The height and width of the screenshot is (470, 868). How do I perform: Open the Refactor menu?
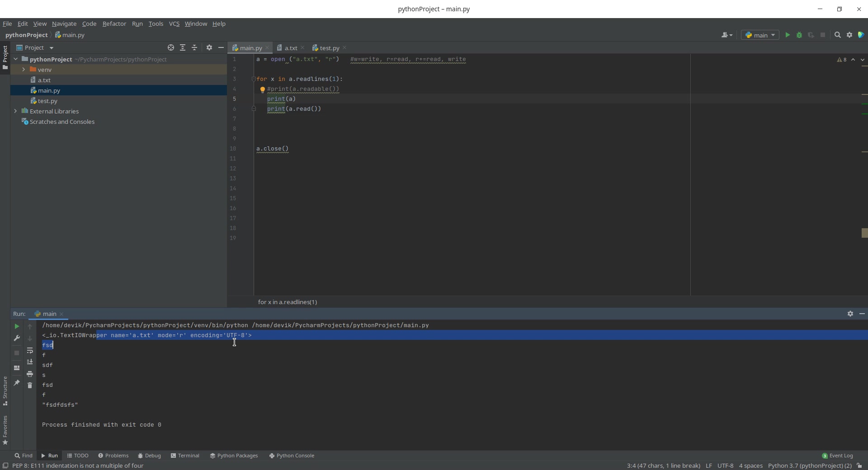tap(114, 24)
